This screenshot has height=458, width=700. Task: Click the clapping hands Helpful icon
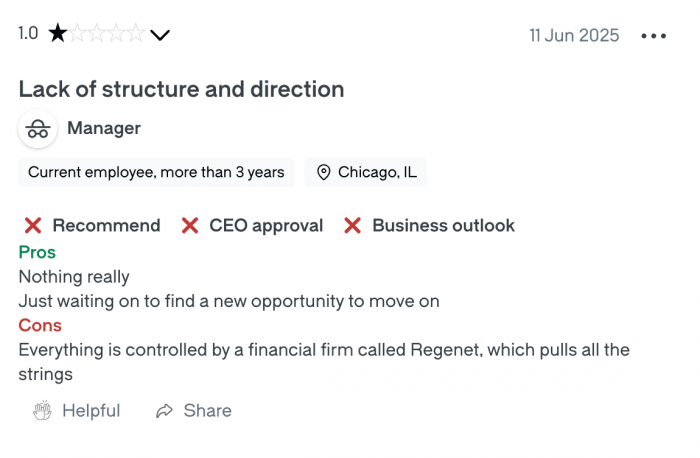42,411
